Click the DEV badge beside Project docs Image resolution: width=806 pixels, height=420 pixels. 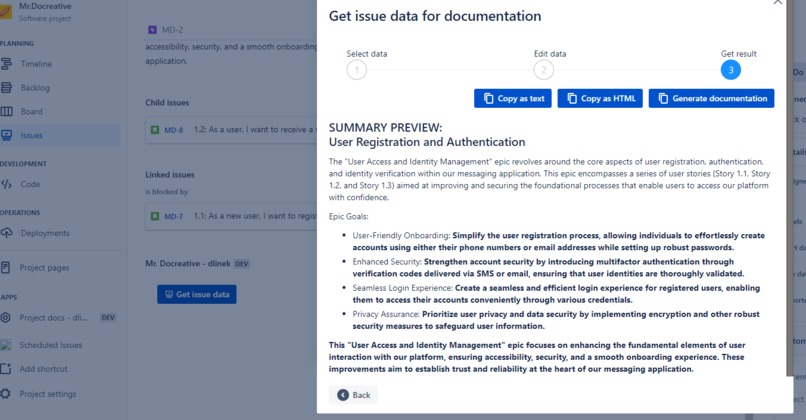coord(108,318)
